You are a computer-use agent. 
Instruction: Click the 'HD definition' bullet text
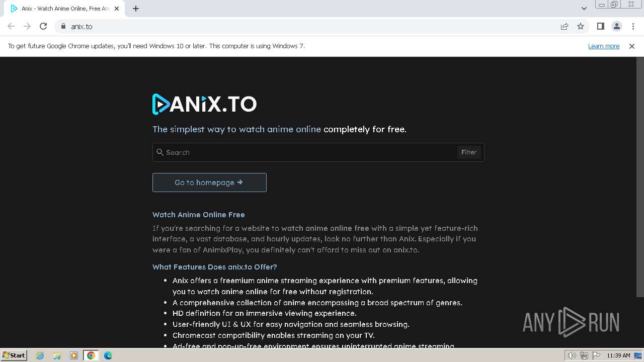pos(265,313)
